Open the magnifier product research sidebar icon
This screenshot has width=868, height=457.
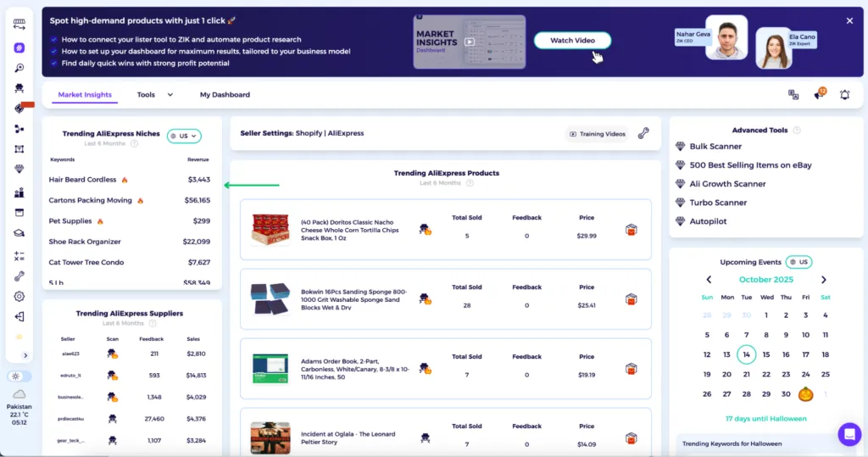click(x=19, y=68)
